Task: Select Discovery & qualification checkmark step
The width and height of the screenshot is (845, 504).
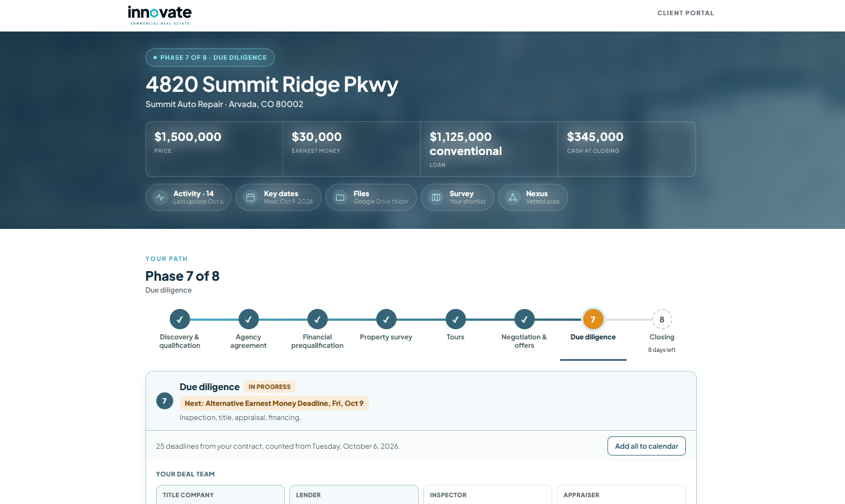Action: pos(180,319)
